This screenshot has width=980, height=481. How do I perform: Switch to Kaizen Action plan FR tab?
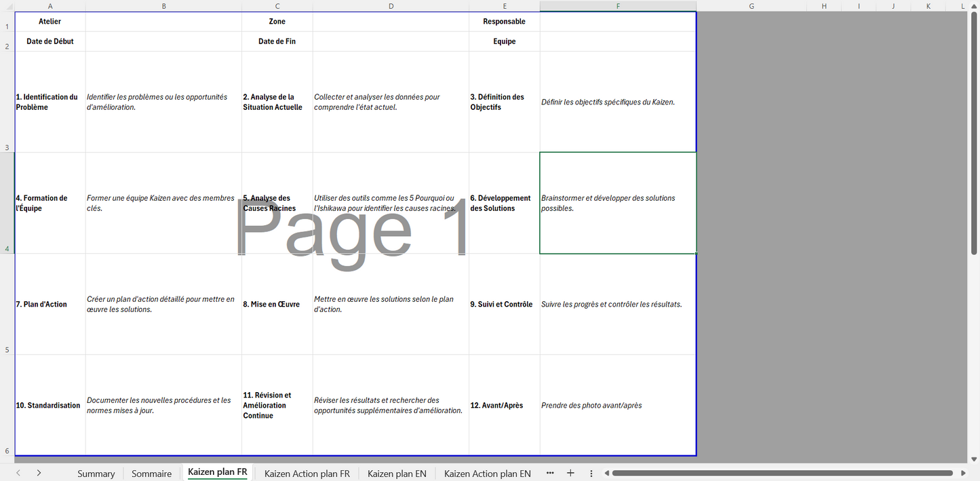coord(307,474)
